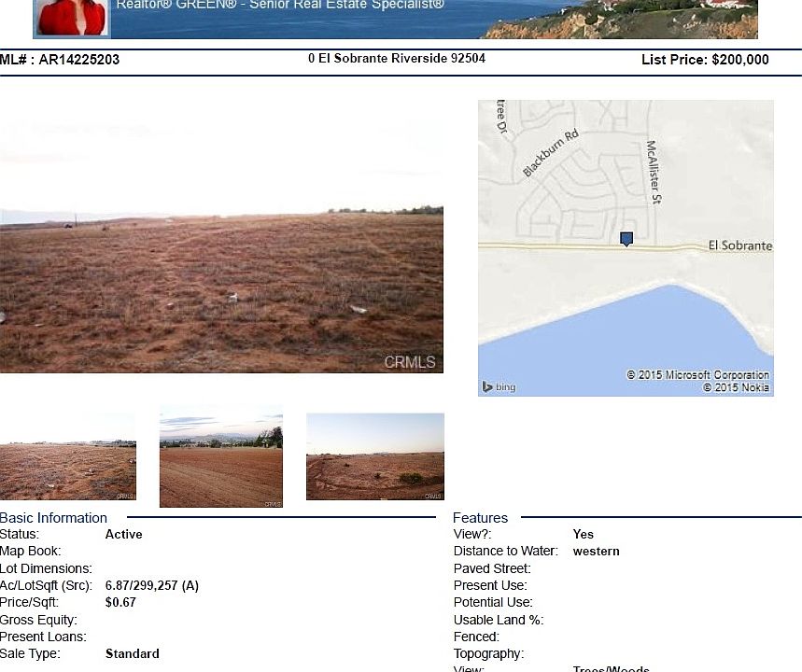The image size is (802, 672).
Task: Click the ML# AR14225203 listing number
Action: [x=61, y=60]
